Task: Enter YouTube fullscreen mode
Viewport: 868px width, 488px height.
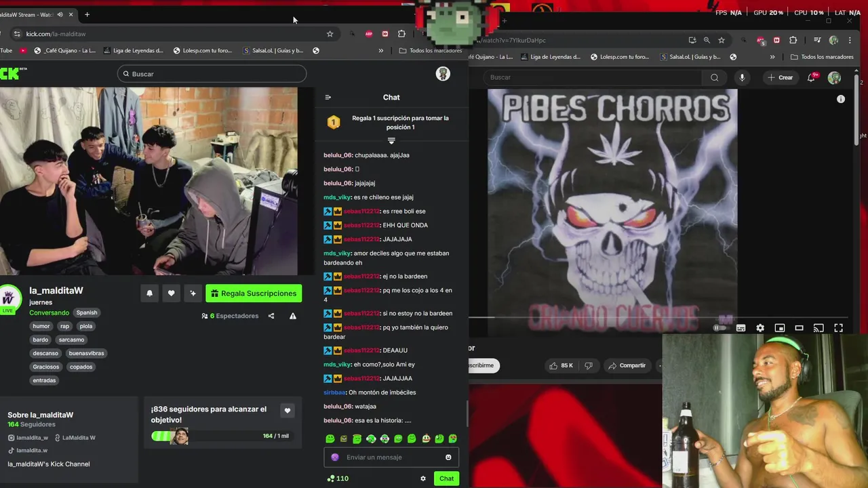Action: [x=839, y=328]
